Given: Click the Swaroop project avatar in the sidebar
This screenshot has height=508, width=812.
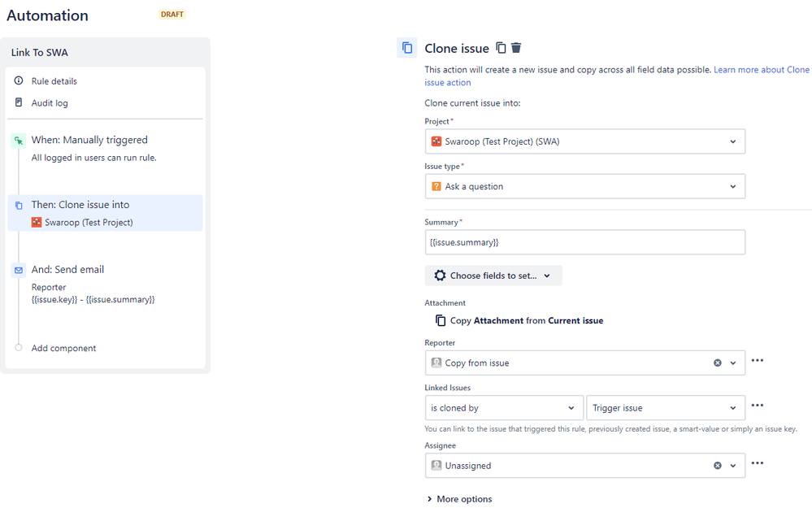Looking at the screenshot, I should [37, 222].
